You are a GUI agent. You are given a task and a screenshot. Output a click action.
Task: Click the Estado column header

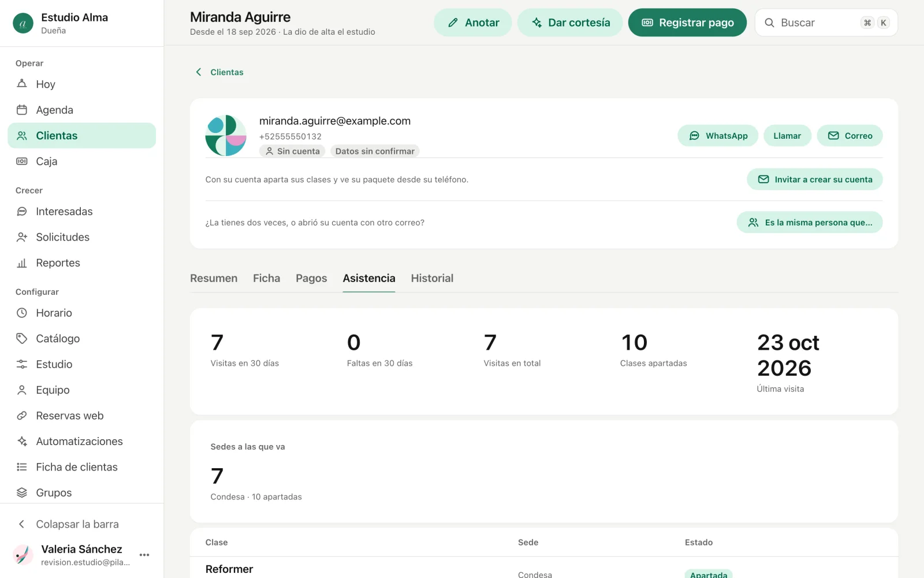point(699,542)
